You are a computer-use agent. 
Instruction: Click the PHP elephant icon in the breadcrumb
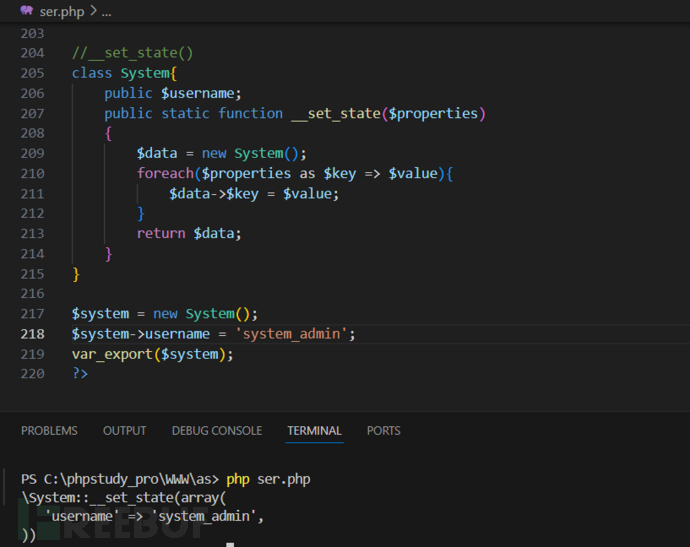pos(26,11)
